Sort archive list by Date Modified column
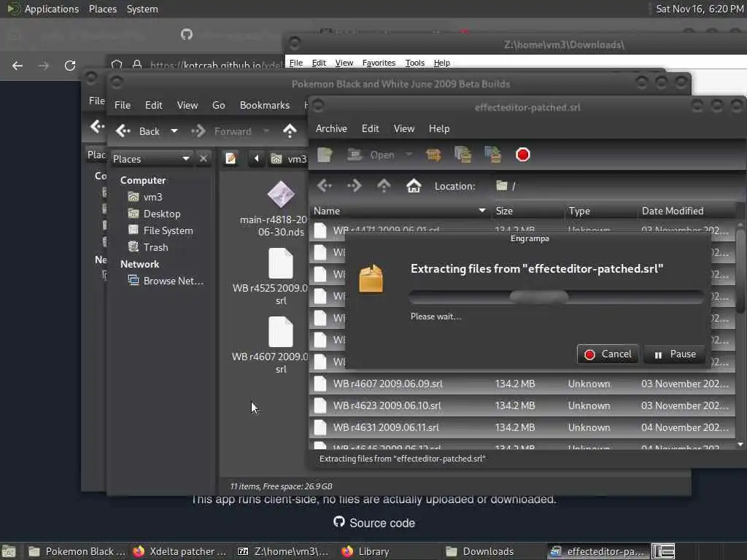Viewport: 747px width, 560px height. tap(686, 211)
